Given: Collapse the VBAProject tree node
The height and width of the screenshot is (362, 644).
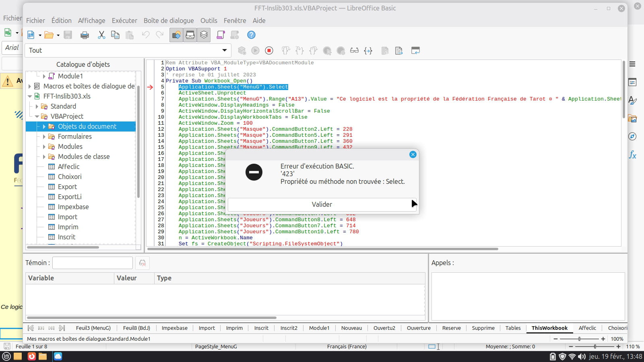Looking at the screenshot, I should pos(37,116).
